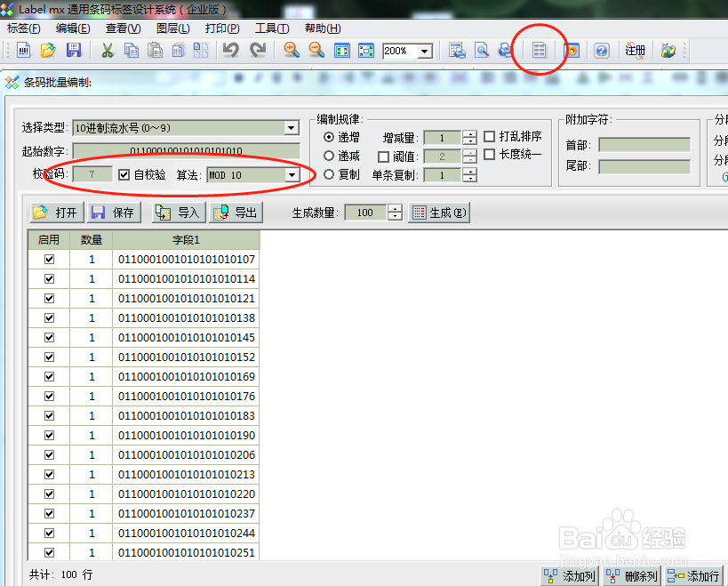Click the 生成数量 field showing 100
Screen dimensions: 728x586
point(365,213)
